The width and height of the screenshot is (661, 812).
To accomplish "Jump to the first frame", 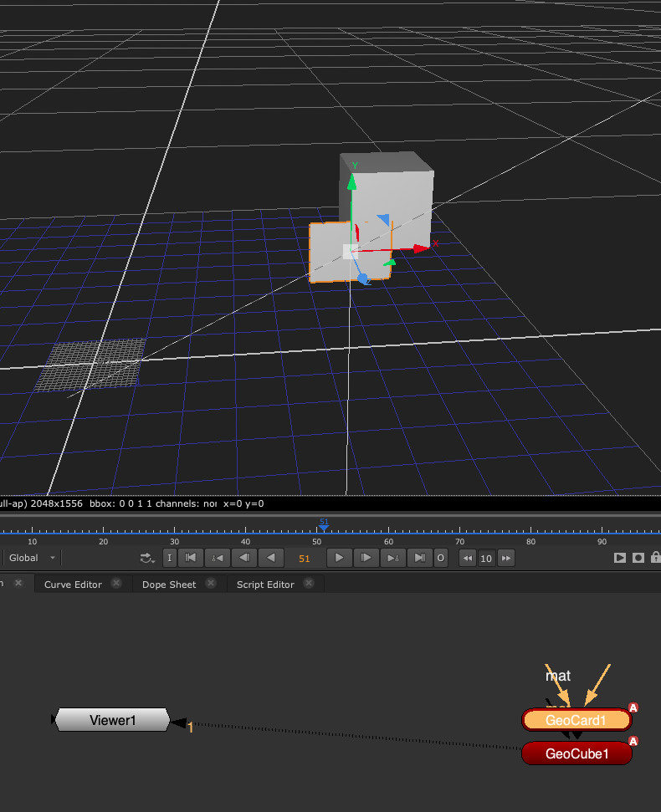I will click(191, 558).
